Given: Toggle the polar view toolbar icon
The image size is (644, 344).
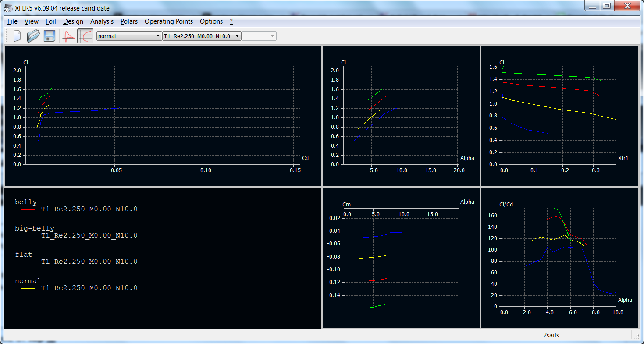Looking at the screenshot, I should click(x=85, y=36).
